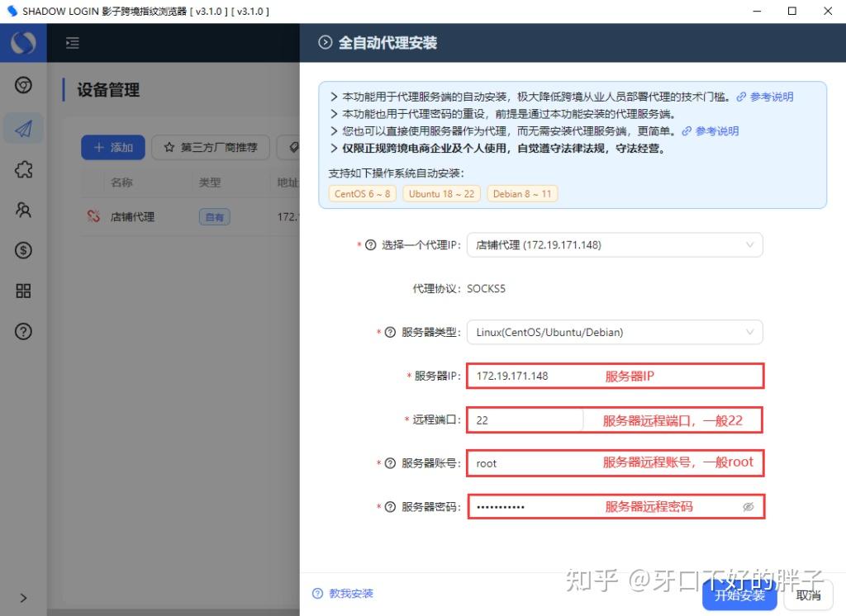
Task: Toggle password visibility on 服务器密码 field
Action: click(749, 505)
